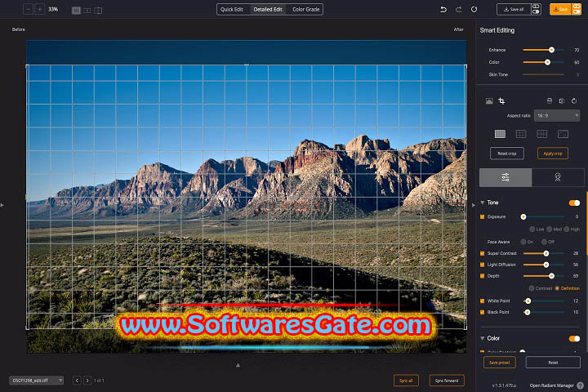Open the portrait tools panel tab
The height and width of the screenshot is (392, 588).
(x=558, y=177)
